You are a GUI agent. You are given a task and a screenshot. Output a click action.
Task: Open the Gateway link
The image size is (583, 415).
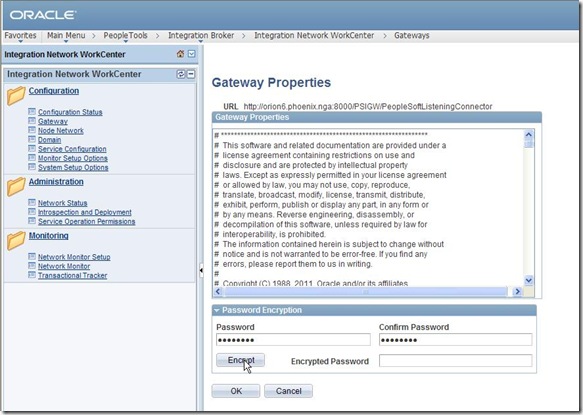click(x=53, y=121)
